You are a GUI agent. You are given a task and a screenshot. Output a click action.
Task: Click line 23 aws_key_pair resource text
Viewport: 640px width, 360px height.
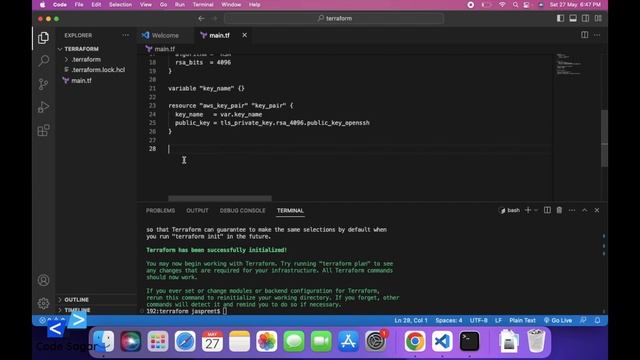coord(231,106)
